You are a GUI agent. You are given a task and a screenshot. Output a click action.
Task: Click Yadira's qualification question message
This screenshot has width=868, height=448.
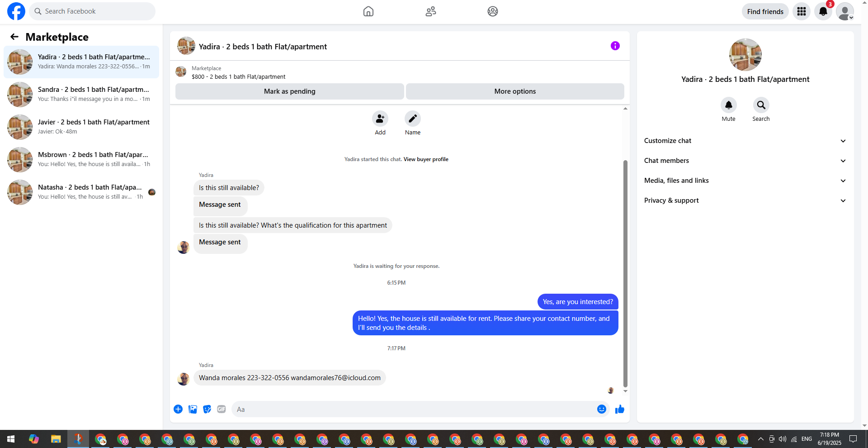point(293,225)
